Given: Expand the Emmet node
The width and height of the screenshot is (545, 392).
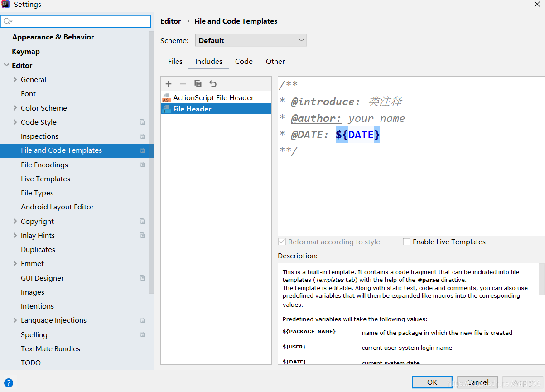Looking at the screenshot, I should pyautogui.click(x=15, y=263).
